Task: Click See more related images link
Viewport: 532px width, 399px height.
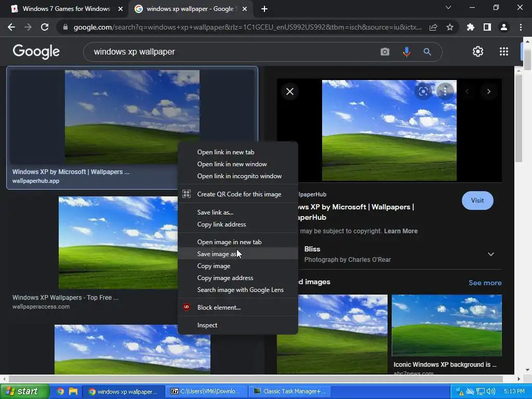Action: 485,283
